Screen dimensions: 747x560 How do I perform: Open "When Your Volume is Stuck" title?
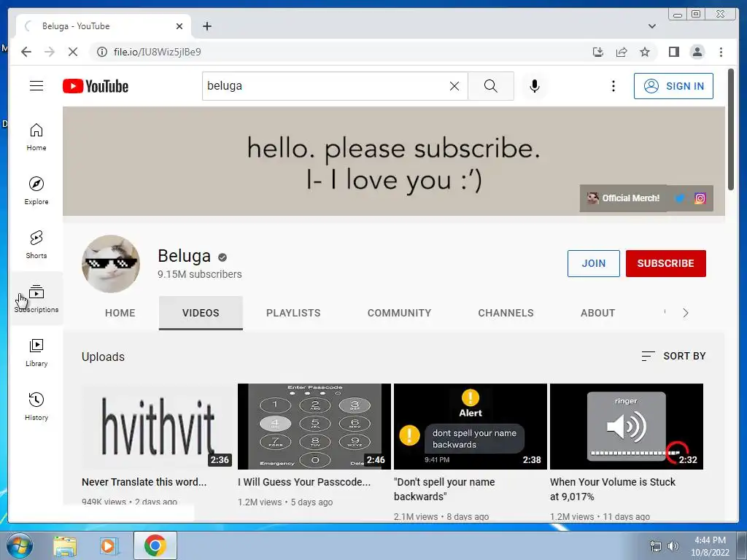613,489
